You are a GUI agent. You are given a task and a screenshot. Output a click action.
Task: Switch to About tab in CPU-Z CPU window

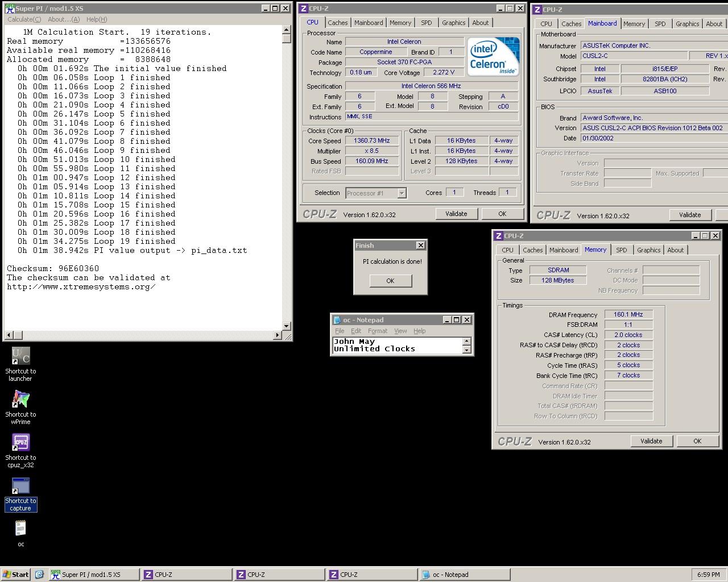pos(481,23)
